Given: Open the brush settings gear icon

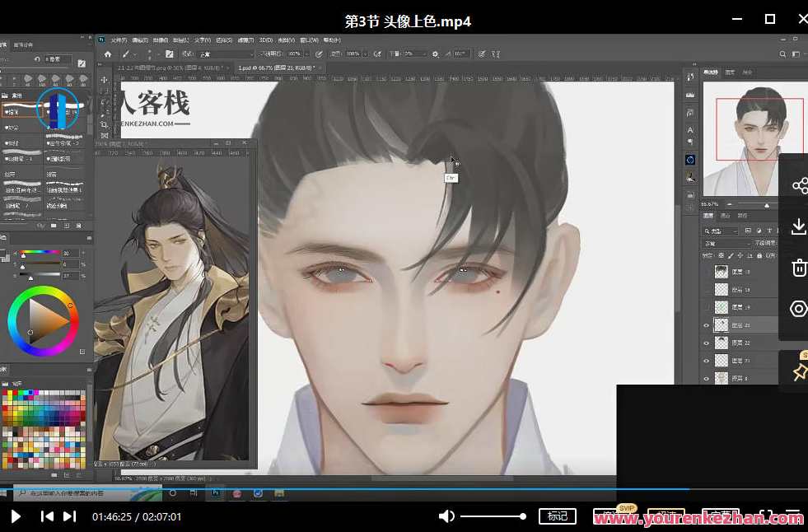Looking at the screenshot, I should [435, 54].
